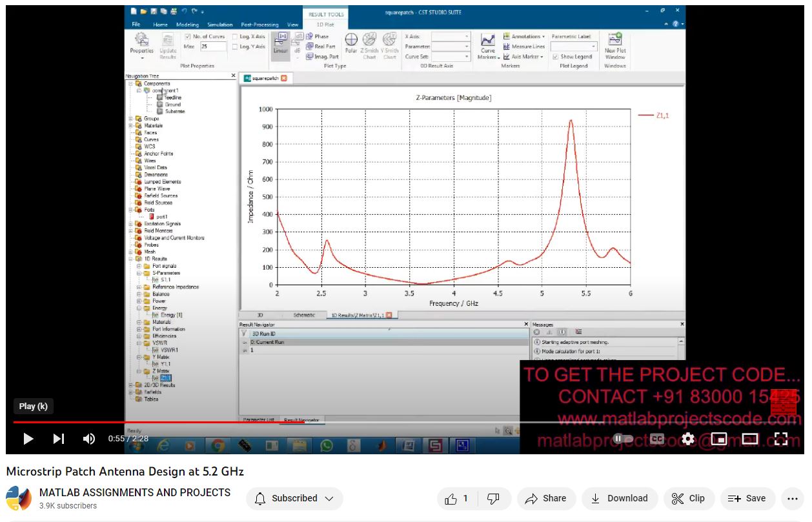
Task: Like this video
Action: tap(458, 498)
